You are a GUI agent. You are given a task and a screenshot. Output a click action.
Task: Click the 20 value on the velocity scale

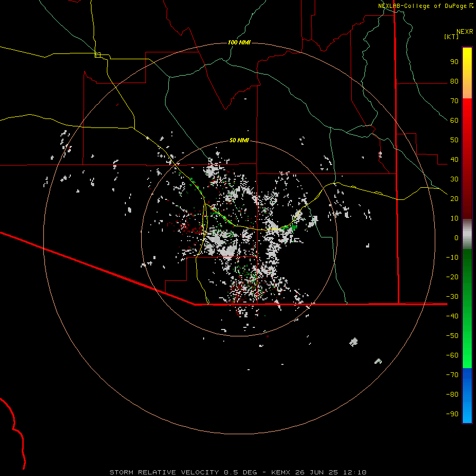(454, 199)
